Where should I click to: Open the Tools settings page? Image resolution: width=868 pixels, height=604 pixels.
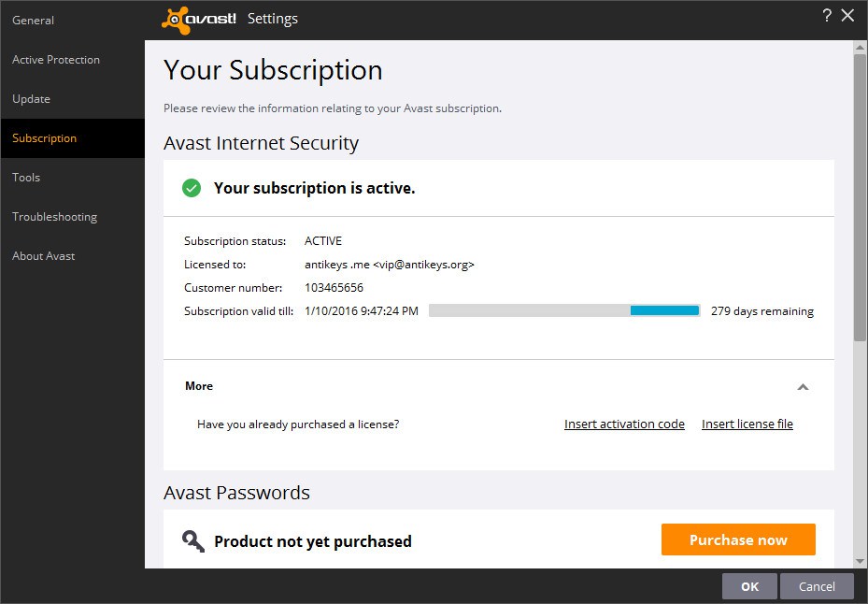(26, 178)
